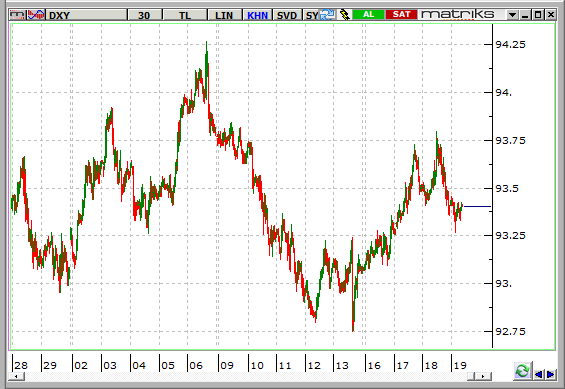Change the 30 period setting
Screen dimensions: 565x389
tap(144, 15)
